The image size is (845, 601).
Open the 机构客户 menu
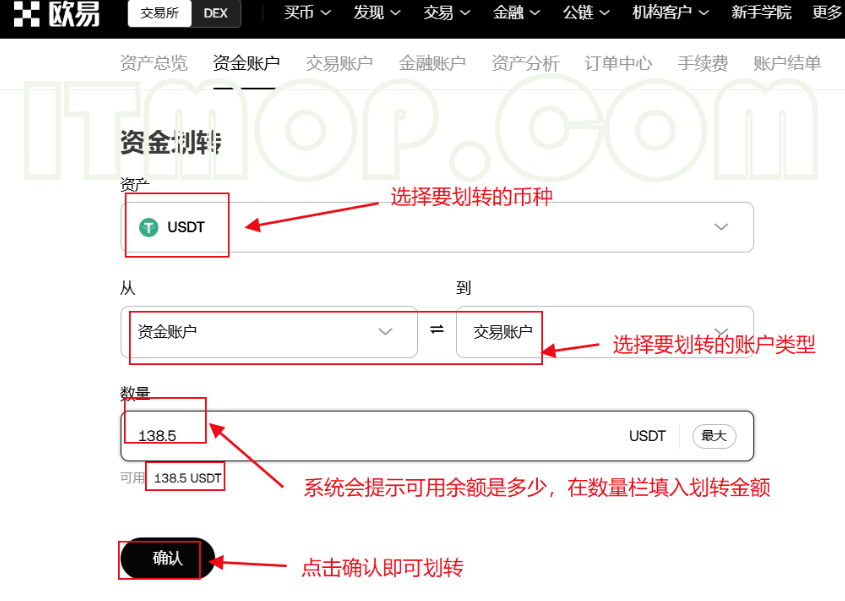671,13
